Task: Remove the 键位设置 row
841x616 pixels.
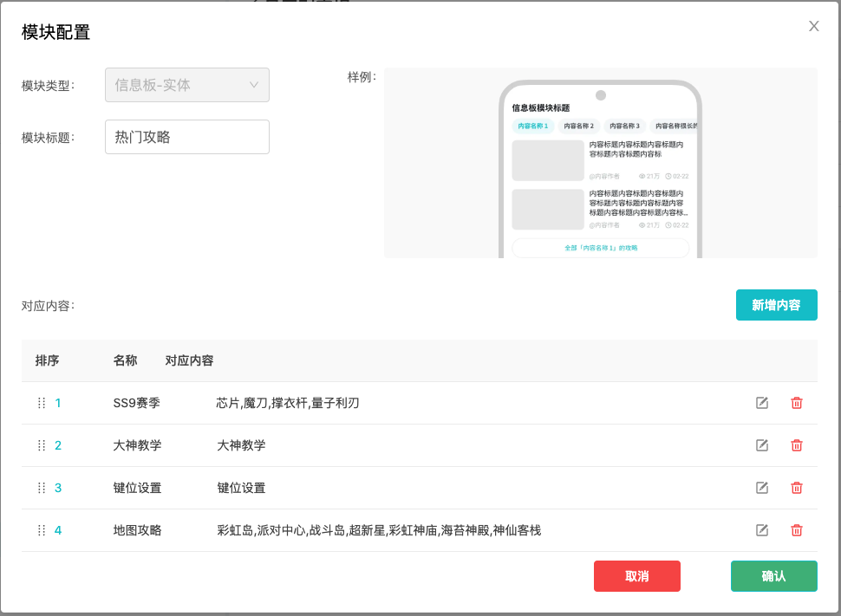Action: [797, 488]
